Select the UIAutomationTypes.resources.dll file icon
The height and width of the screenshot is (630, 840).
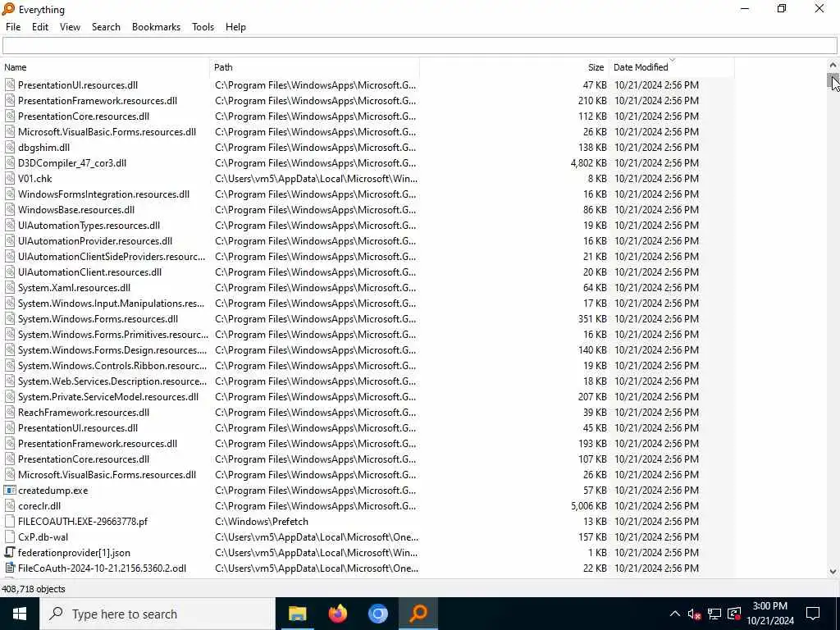[x=10, y=225]
